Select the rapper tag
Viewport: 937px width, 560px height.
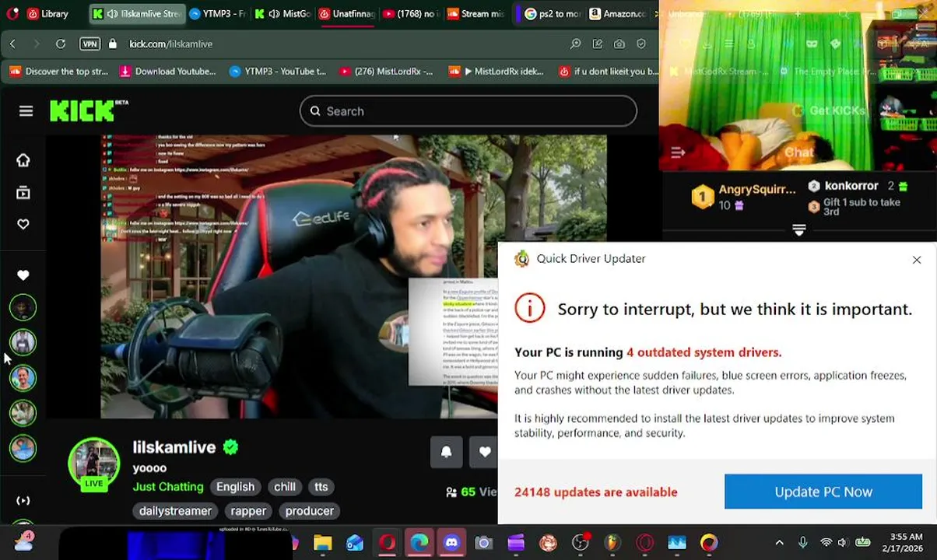pos(248,511)
